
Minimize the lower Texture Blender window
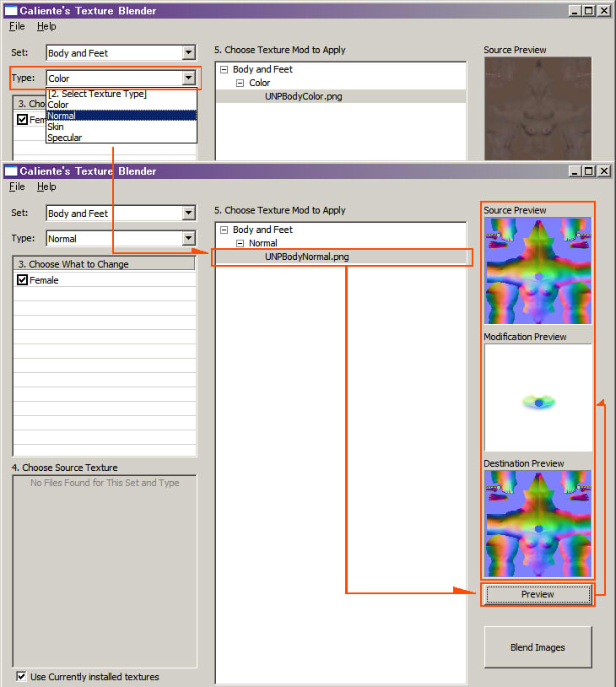(575, 170)
